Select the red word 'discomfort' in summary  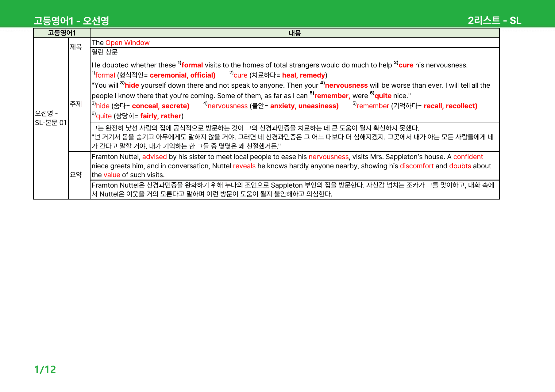(417, 166)
